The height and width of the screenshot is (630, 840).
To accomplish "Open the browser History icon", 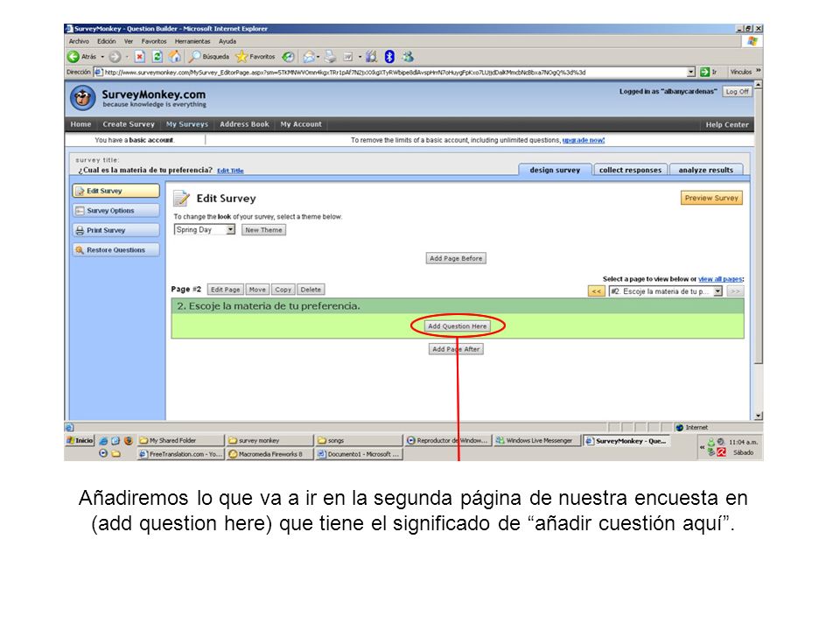I will (x=288, y=56).
